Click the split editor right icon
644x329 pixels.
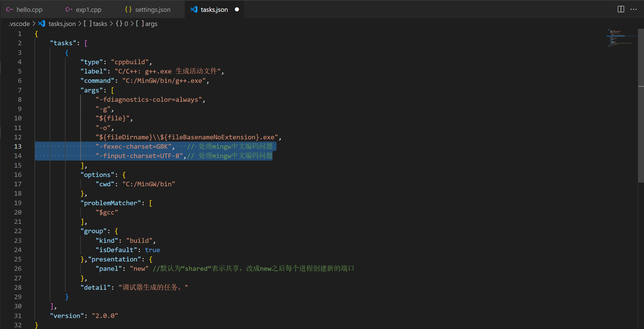pos(621,9)
